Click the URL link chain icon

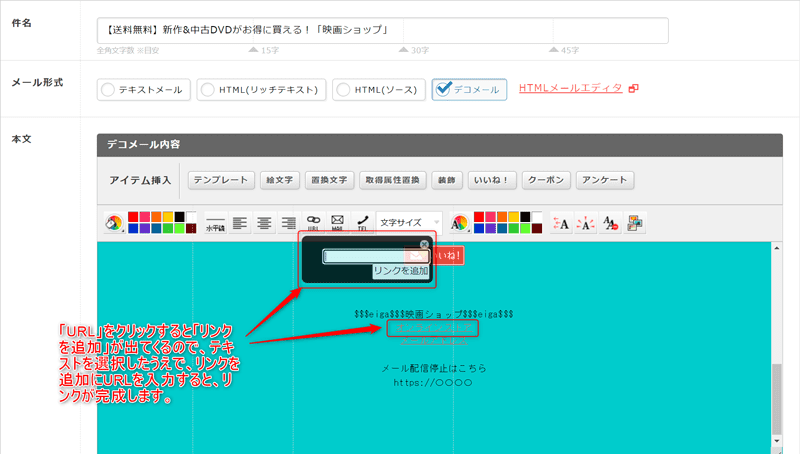313,222
